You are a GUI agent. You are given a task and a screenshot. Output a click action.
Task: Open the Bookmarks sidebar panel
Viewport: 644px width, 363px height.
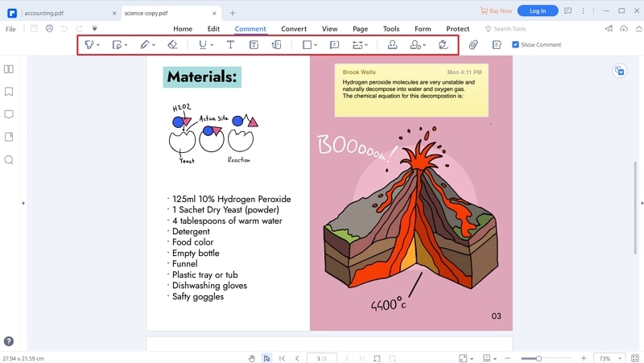coord(9,92)
